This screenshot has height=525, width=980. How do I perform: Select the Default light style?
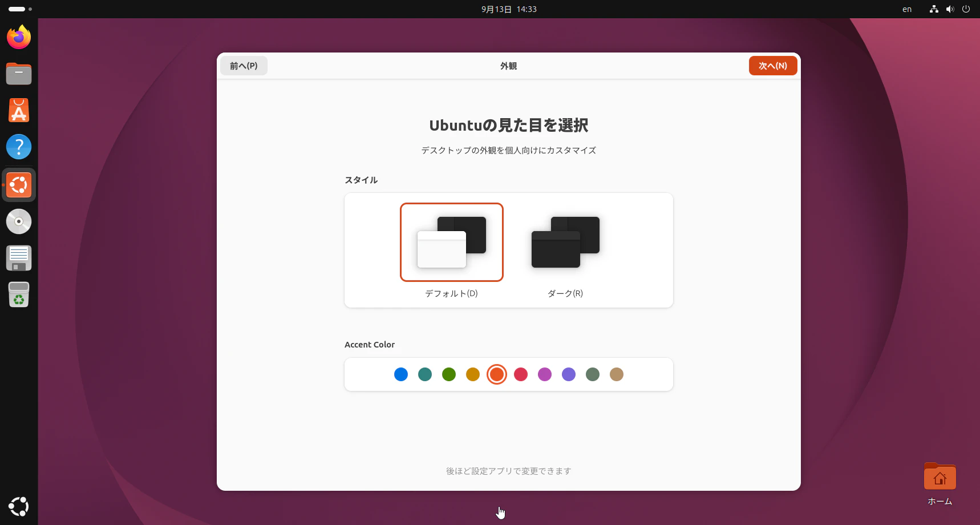click(452, 242)
